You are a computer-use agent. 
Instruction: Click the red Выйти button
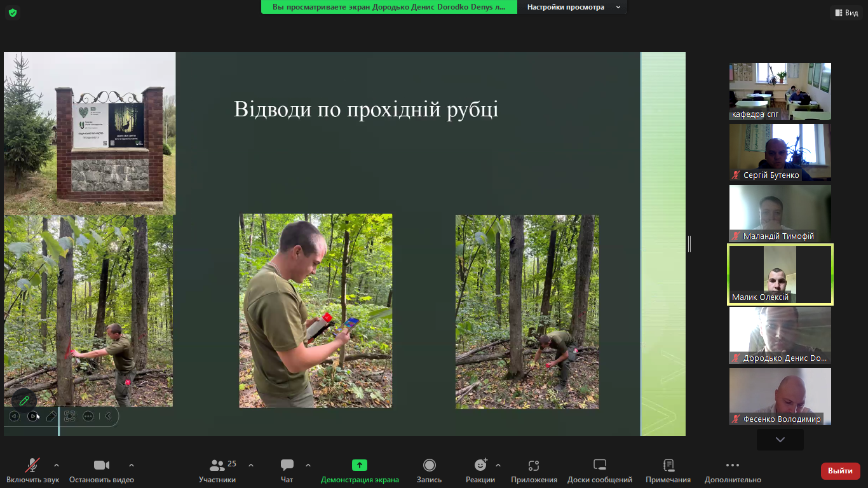[x=840, y=471]
